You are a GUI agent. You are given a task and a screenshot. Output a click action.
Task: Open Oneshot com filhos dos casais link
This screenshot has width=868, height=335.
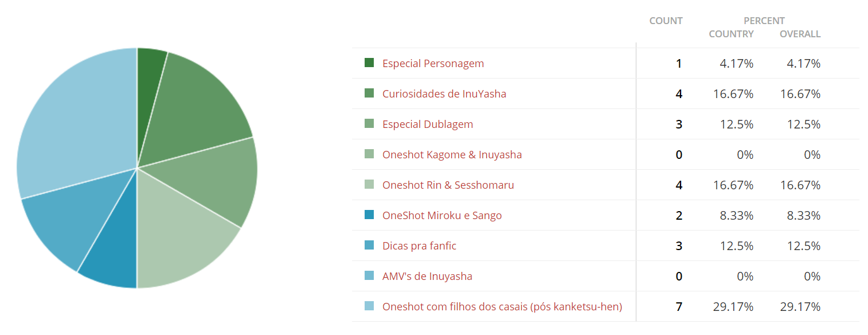[502, 307]
